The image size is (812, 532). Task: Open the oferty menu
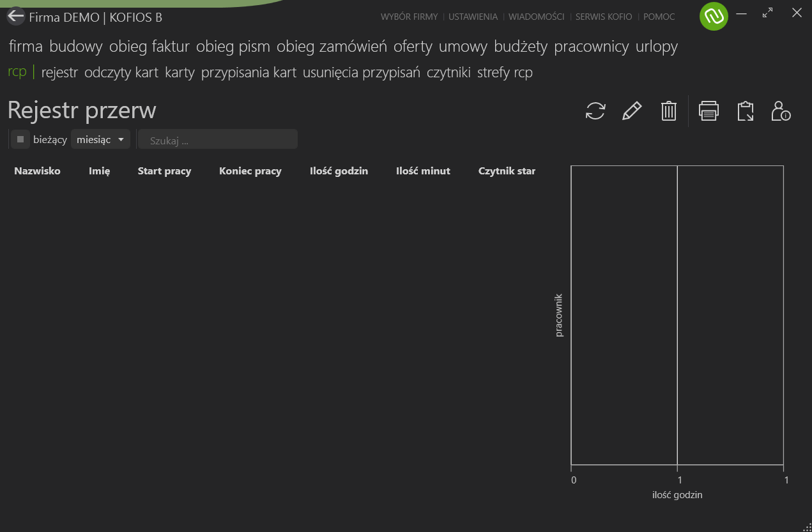click(x=413, y=47)
